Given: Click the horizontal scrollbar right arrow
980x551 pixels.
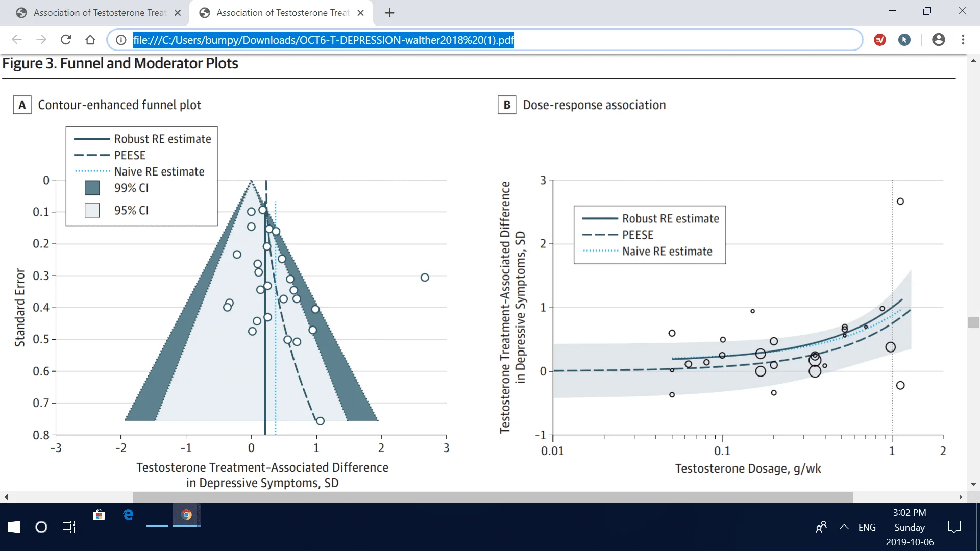Looking at the screenshot, I should (x=961, y=497).
